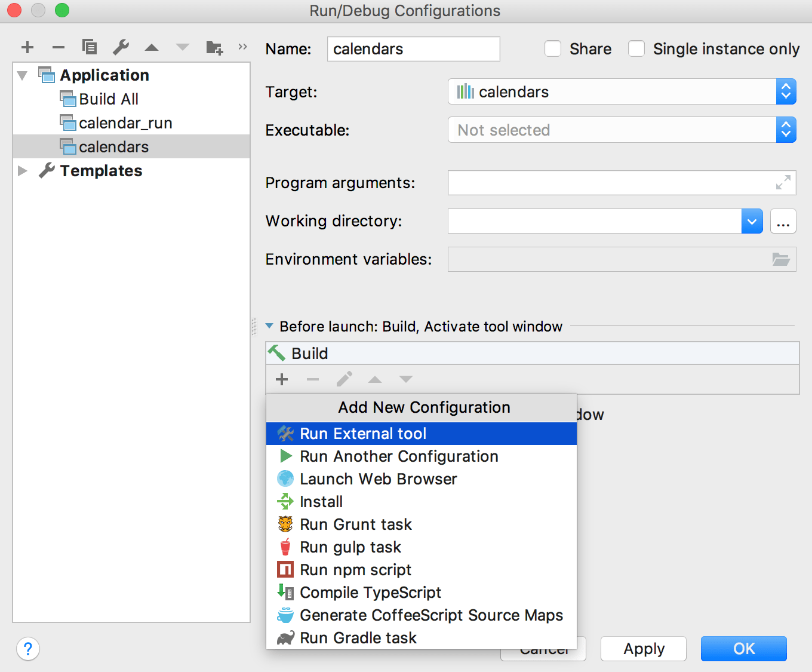This screenshot has width=812, height=672.
Task: Choose Run npm script menu entry
Action: tap(355, 570)
